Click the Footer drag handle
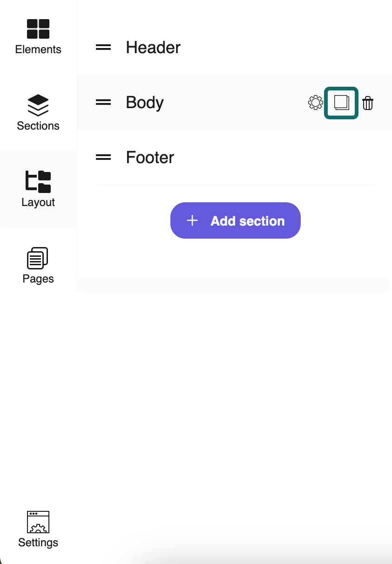The width and height of the screenshot is (392, 564). click(103, 158)
